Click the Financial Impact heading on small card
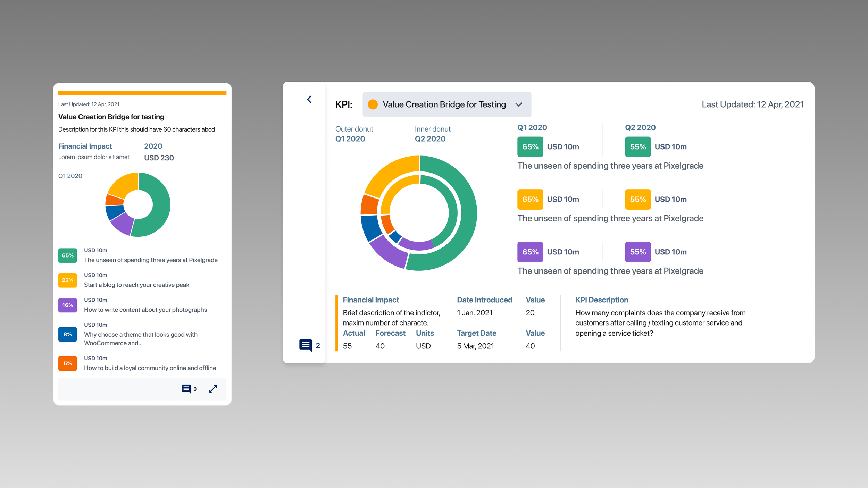This screenshot has height=488, width=868. tap(85, 146)
